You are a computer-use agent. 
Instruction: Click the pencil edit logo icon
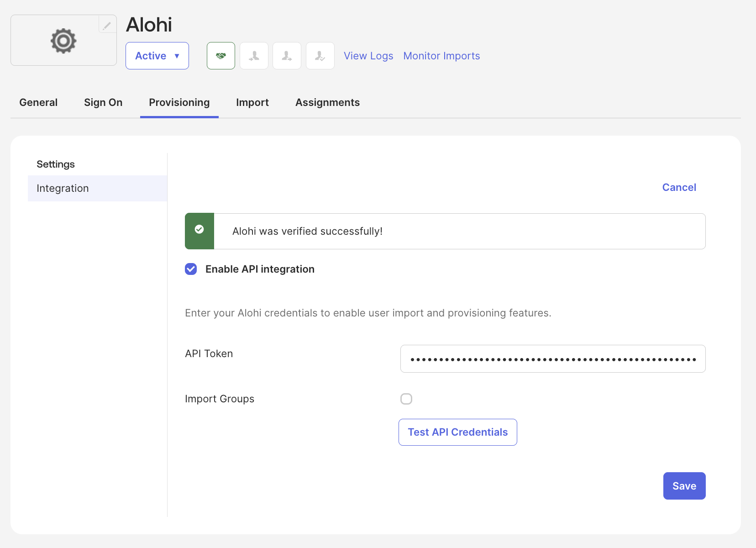[107, 25]
